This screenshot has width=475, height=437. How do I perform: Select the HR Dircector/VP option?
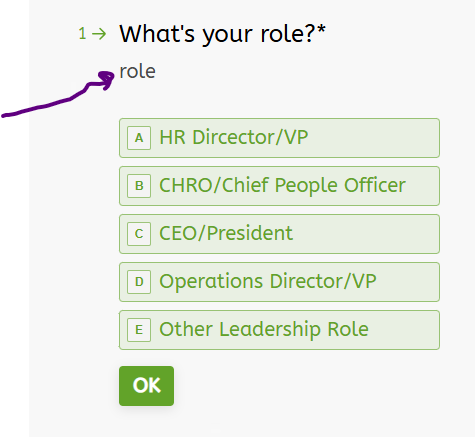279,138
